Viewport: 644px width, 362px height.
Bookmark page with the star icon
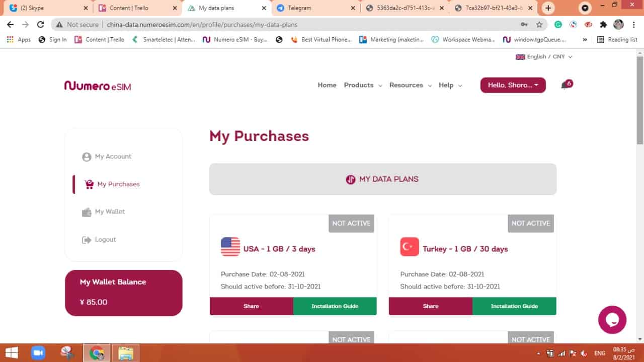click(539, 24)
